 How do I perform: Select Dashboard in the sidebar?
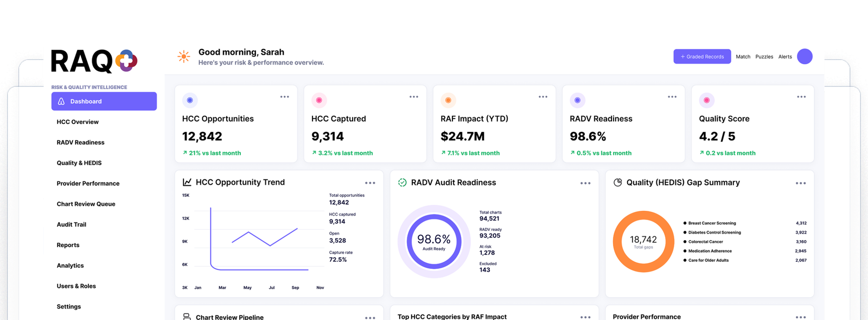tap(104, 101)
